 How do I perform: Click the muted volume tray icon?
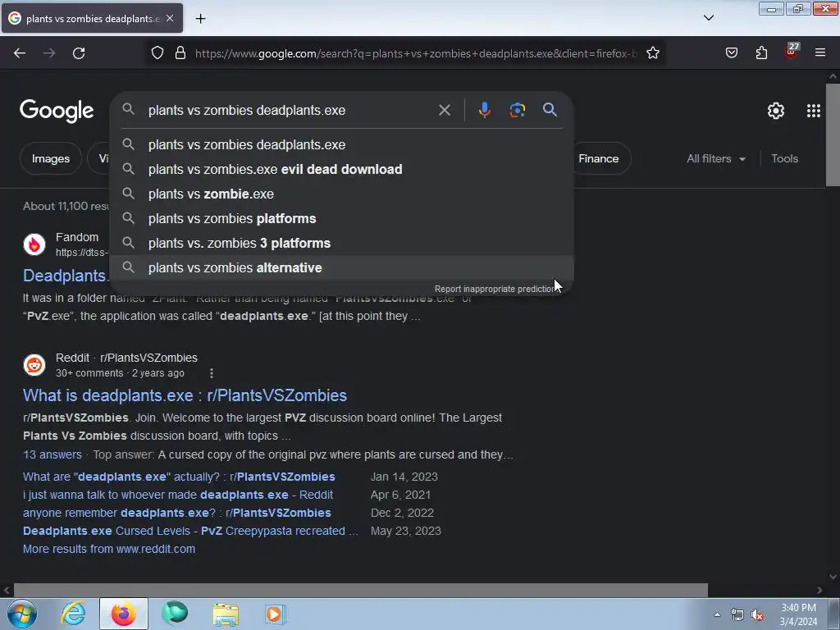point(757,615)
